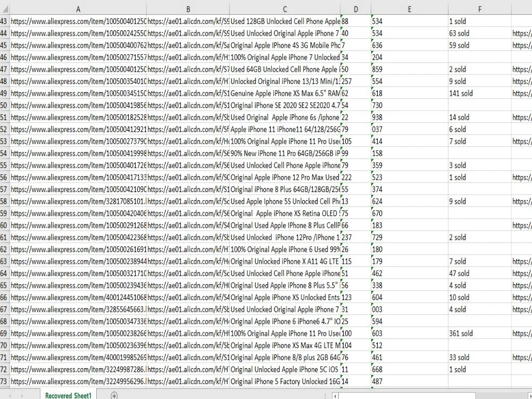Click the '47 sold' cell

pos(480,273)
